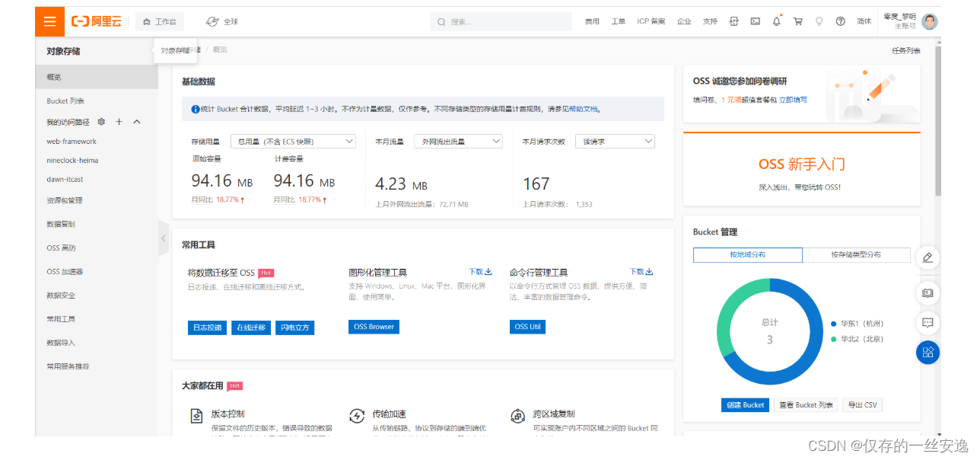Add a path with the plus icon
Screen dimensions: 980x460
pyautogui.click(x=119, y=122)
